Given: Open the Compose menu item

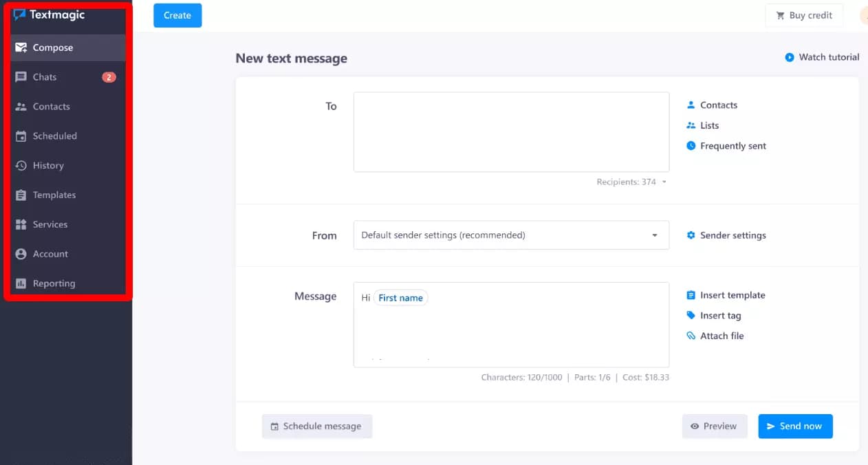Looking at the screenshot, I should (x=66, y=47).
